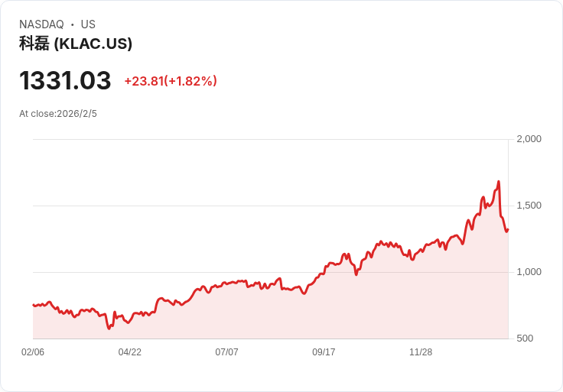
Task: Select the 07/07 date on the x-axis
Action: coord(227,352)
